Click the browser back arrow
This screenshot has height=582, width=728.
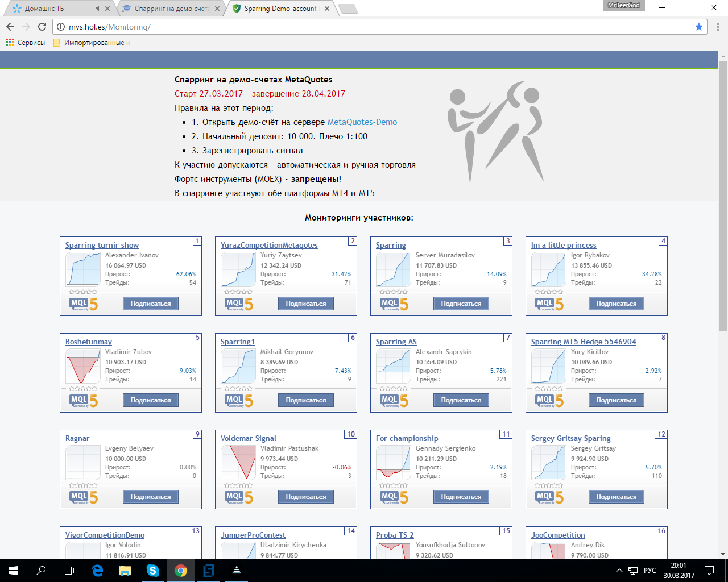pyautogui.click(x=10, y=27)
